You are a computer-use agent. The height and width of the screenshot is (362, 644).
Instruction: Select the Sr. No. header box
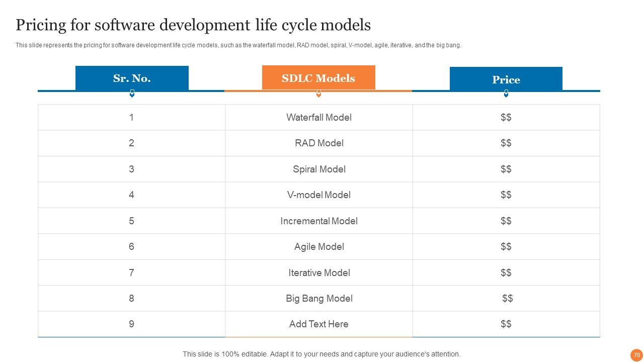pyautogui.click(x=132, y=78)
